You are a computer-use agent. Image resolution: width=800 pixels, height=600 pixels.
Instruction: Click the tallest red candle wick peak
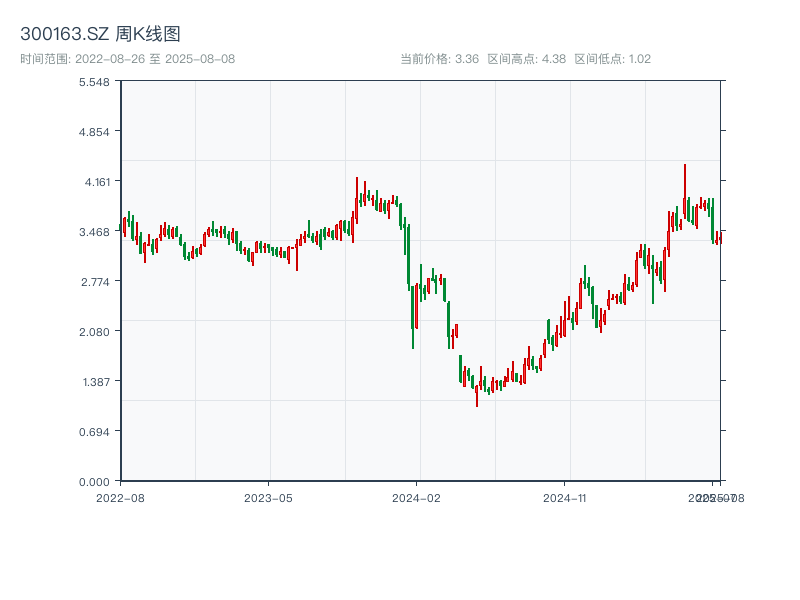click(685, 166)
